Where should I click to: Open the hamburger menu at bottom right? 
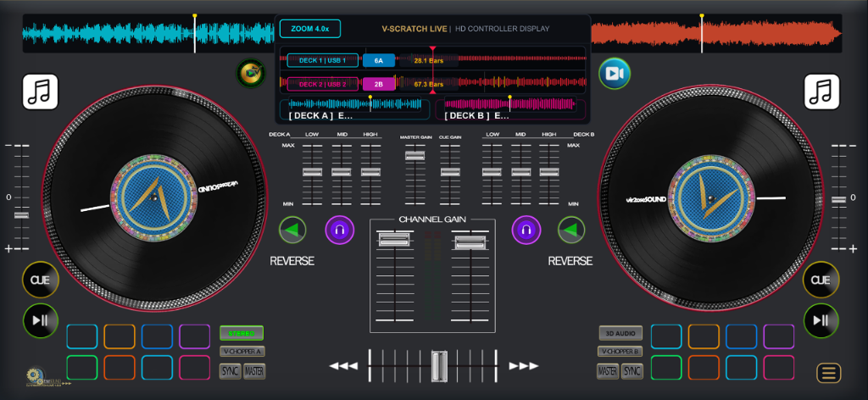(829, 373)
